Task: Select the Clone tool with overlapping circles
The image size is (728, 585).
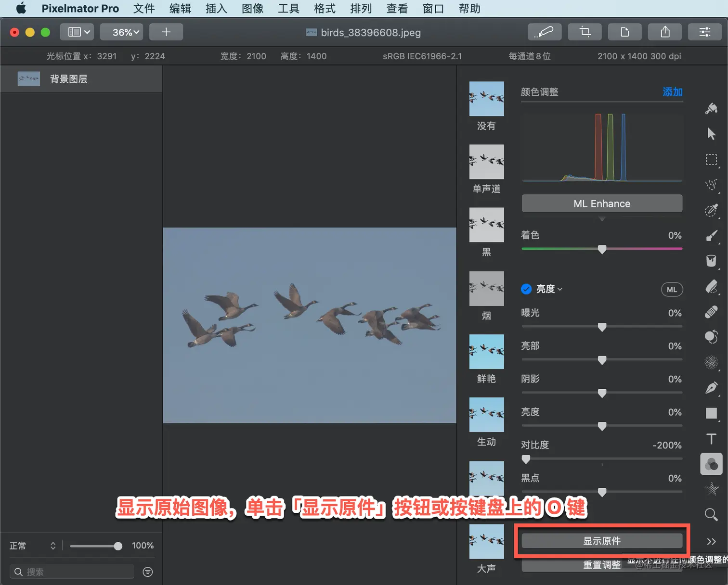Action: tap(711, 337)
